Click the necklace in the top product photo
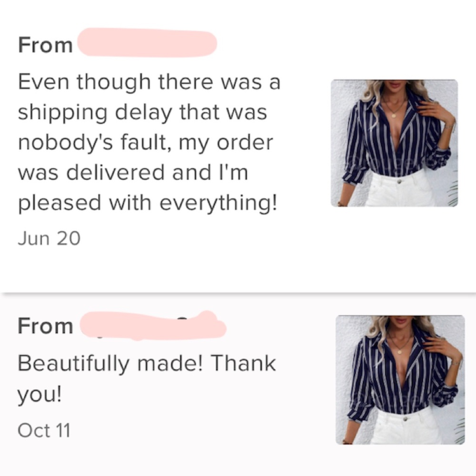This screenshot has height=476, width=476. (395, 112)
